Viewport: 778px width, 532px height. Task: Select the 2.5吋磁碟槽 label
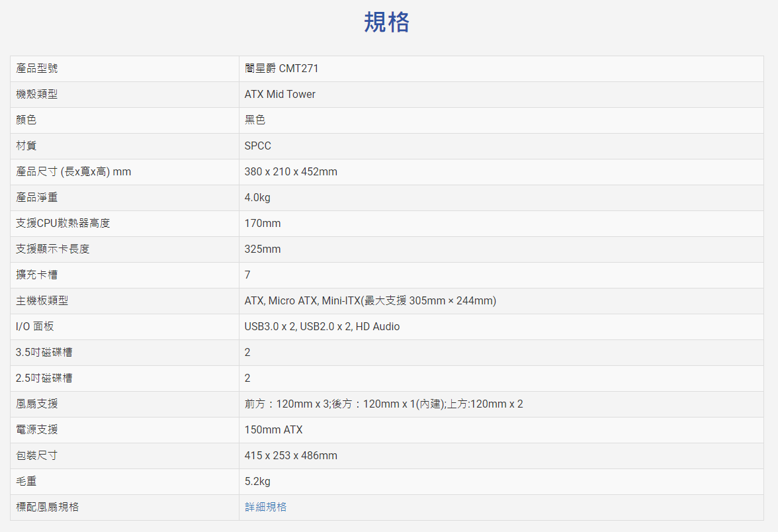(44, 378)
